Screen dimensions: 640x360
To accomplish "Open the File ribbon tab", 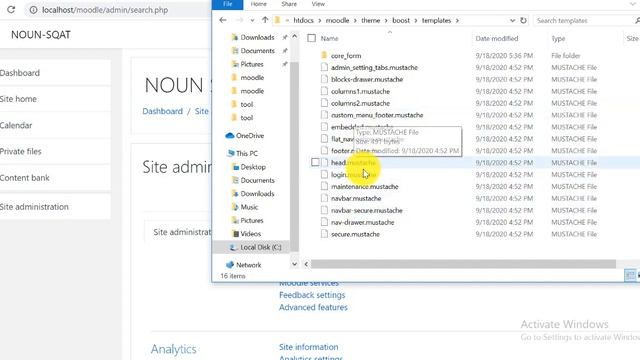I will pos(228,4).
